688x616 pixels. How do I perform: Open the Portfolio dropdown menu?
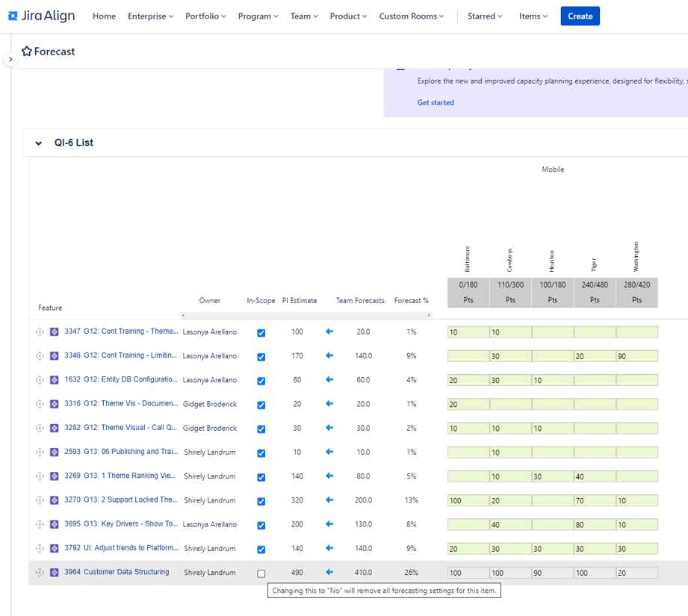pyautogui.click(x=205, y=16)
